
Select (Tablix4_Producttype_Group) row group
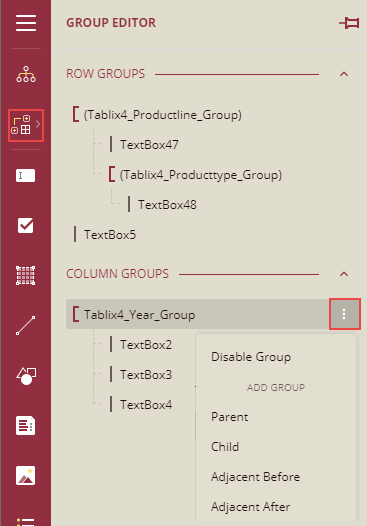[x=201, y=175]
